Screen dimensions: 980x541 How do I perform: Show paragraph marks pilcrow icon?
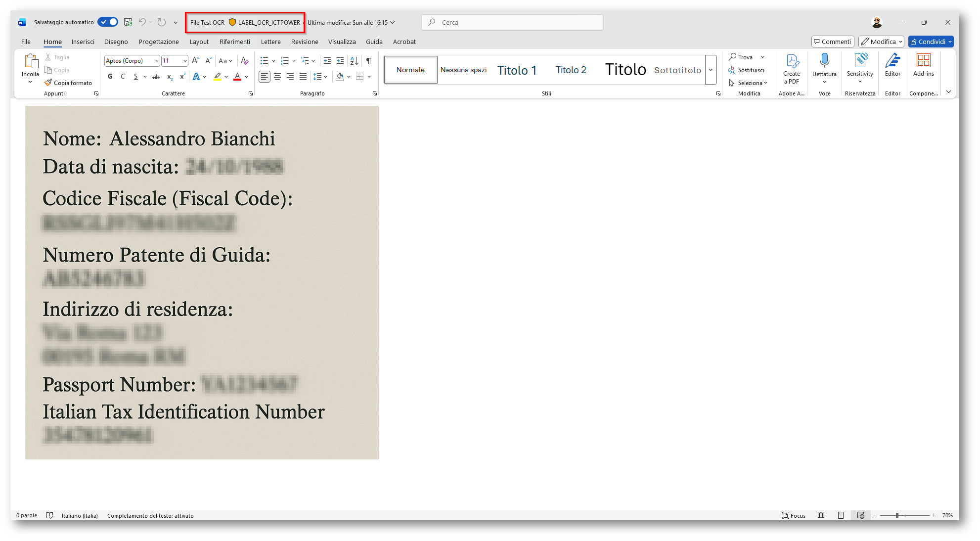tap(369, 61)
